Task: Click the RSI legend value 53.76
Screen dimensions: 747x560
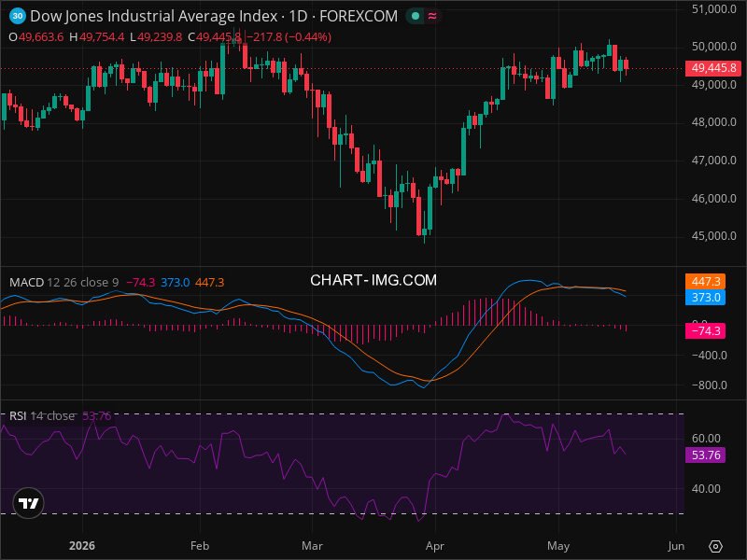Action: [97, 416]
